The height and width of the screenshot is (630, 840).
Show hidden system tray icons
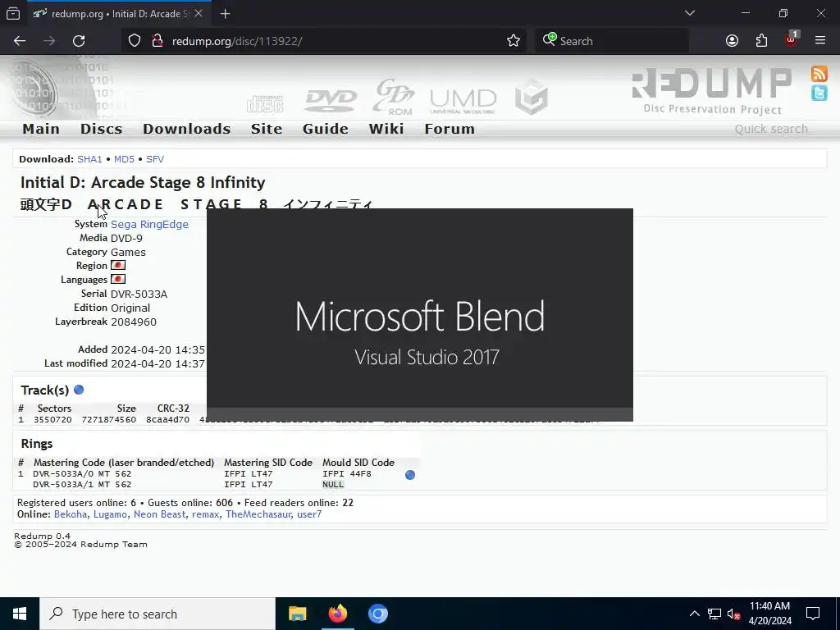point(694,614)
